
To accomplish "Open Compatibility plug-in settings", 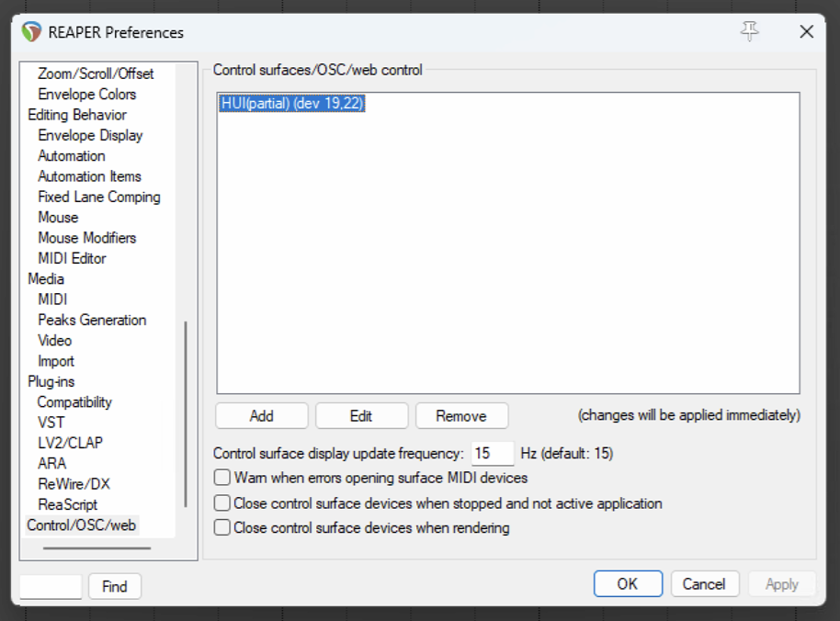I will click(x=74, y=402).
